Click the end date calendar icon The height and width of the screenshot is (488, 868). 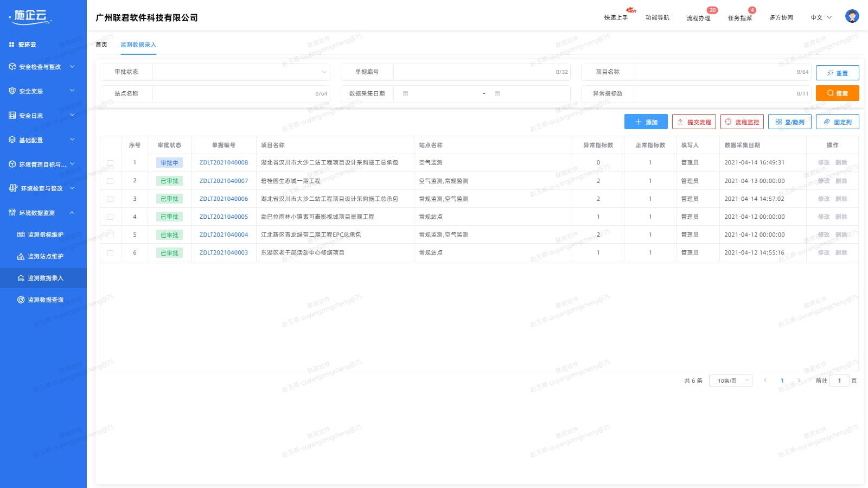point(497,93)
